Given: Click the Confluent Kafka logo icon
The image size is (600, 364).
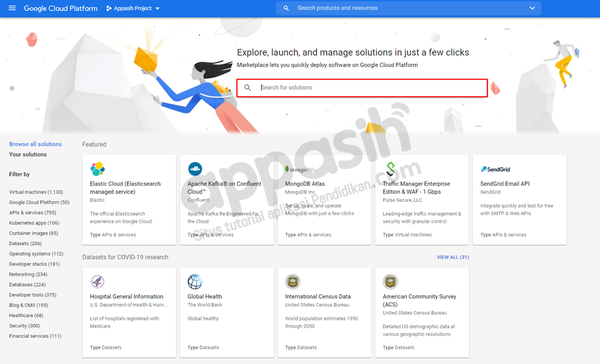Looking at the screenshot, I should [x=195, y=169].
